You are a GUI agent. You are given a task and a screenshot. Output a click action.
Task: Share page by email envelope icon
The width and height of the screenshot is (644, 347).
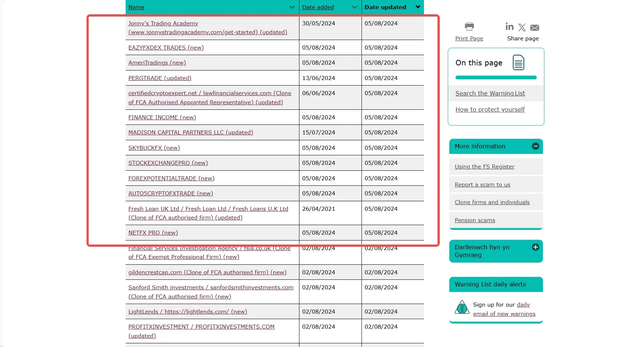535,28
